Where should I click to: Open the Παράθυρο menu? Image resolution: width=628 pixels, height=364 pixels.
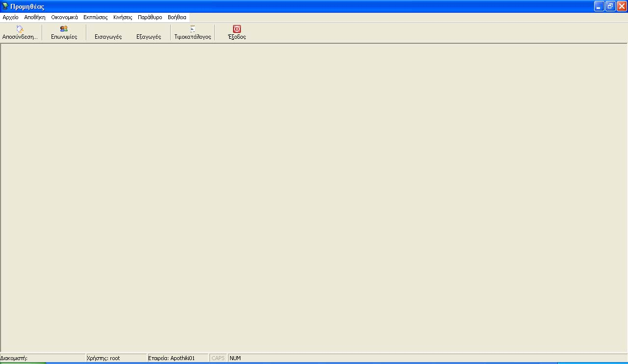[150, 17]
